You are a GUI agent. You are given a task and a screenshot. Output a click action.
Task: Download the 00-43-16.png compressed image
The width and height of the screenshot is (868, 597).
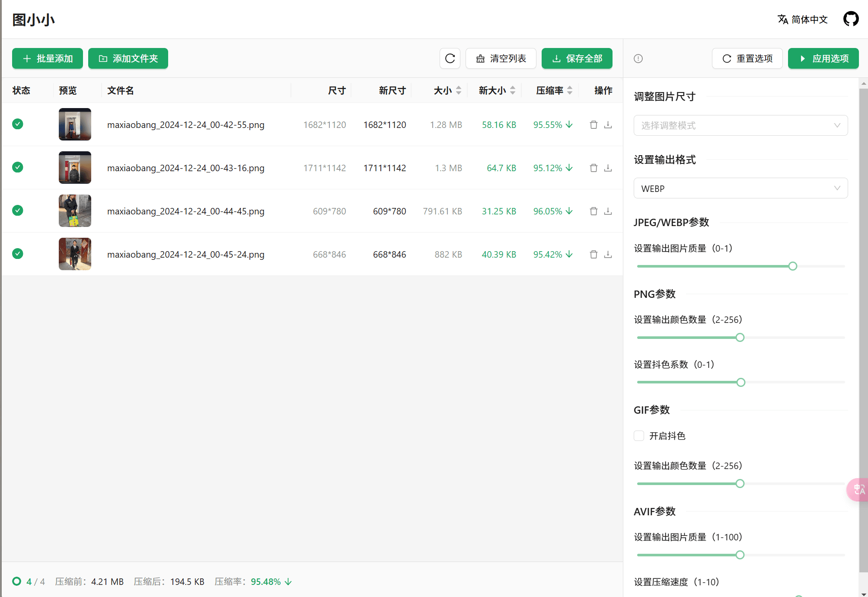pos(608,168)
